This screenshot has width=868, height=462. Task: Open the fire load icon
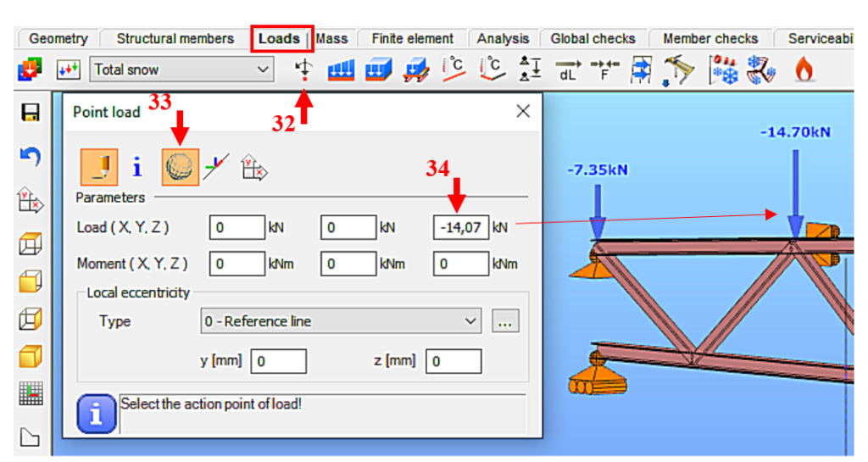pos(804,70)
